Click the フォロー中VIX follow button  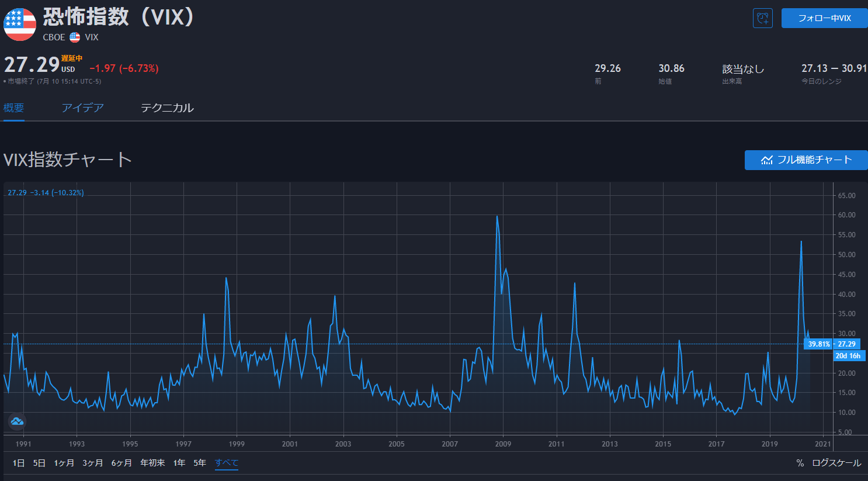[824, 18]
